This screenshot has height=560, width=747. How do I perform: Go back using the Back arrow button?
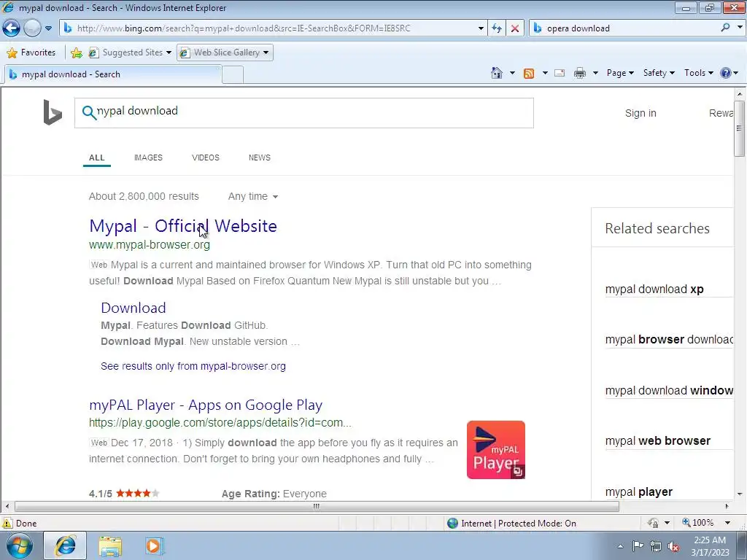pyautogui.click(x=12, y=28)
